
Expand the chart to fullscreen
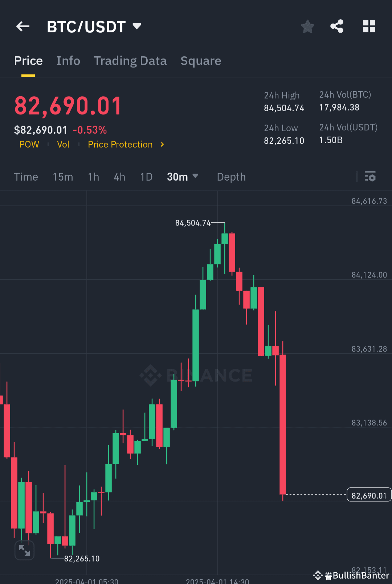click(24, 551)
